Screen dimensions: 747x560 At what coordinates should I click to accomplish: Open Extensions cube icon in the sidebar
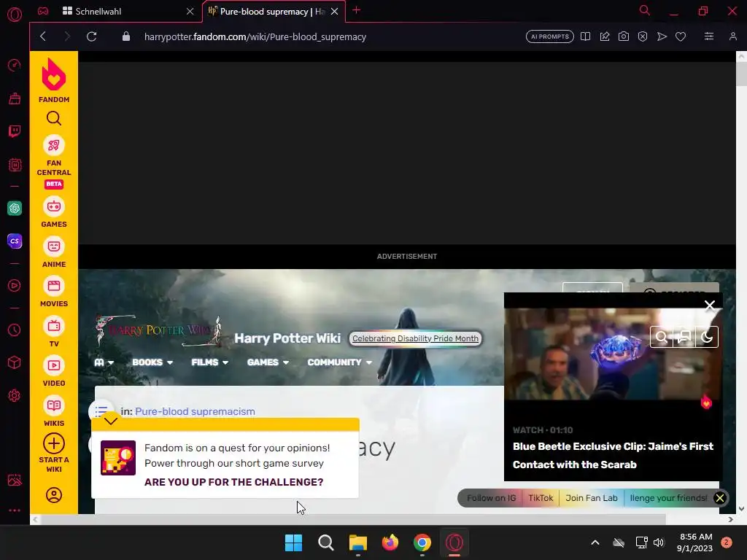coord(15,362)
